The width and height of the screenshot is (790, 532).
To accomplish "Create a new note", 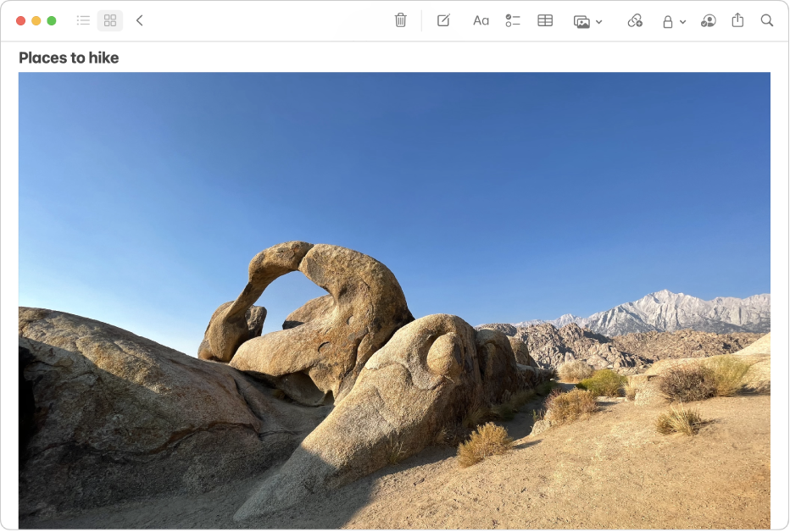I will tap(442, 20).
